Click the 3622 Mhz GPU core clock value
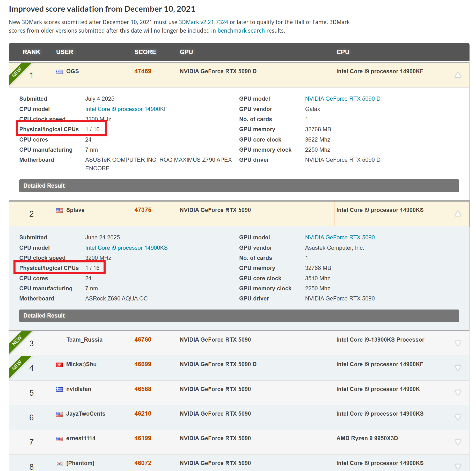The height and width of the screenshot is (471, 476). tap(318, 140)
